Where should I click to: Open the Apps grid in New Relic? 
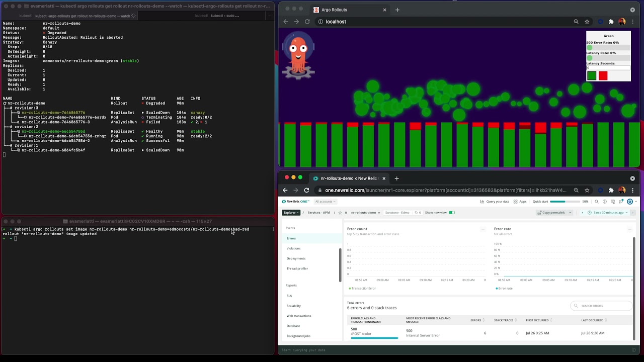pyautogui.click(x=516, y=202)
